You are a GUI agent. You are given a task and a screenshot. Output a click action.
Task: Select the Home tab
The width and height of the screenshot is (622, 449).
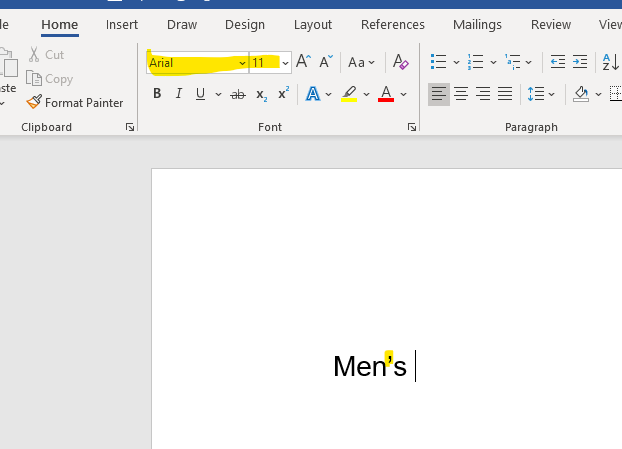(x=60, y=25)
